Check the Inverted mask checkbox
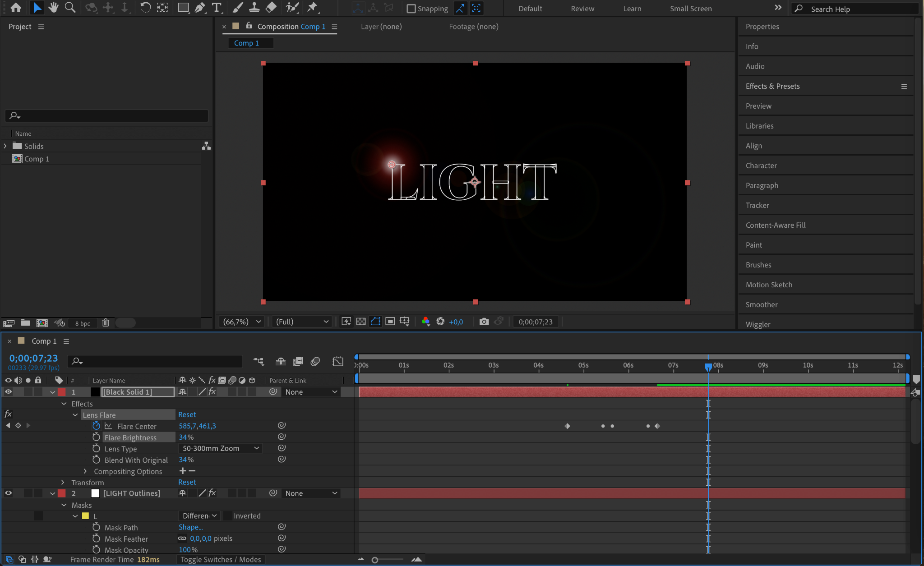The width and height of the screenshot is (924, 566). [x=228, y=516]
